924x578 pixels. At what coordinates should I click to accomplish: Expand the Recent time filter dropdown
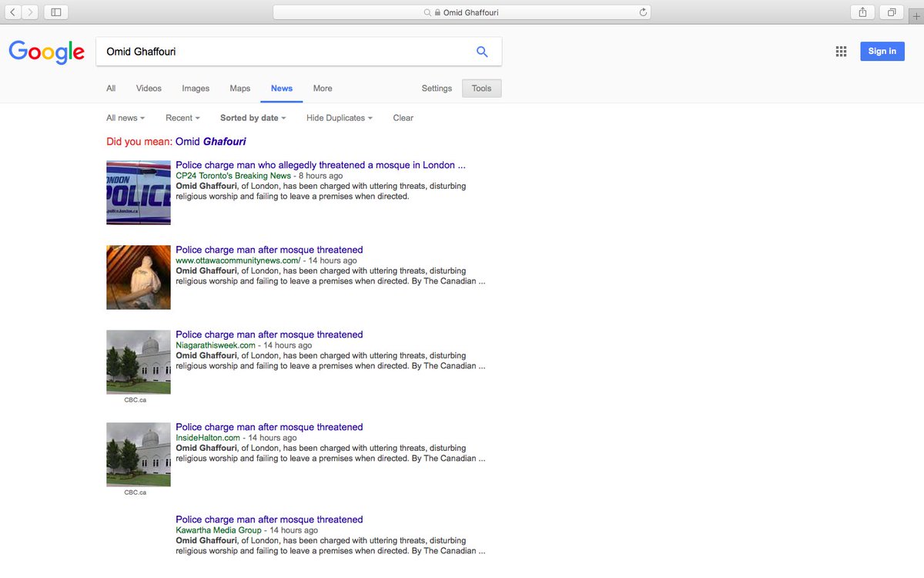[x=182, y=118]
